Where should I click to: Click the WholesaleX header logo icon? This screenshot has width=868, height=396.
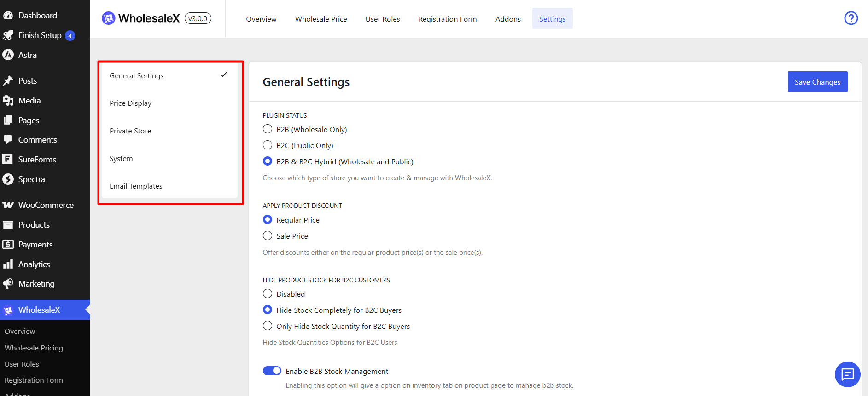[108, 18]
